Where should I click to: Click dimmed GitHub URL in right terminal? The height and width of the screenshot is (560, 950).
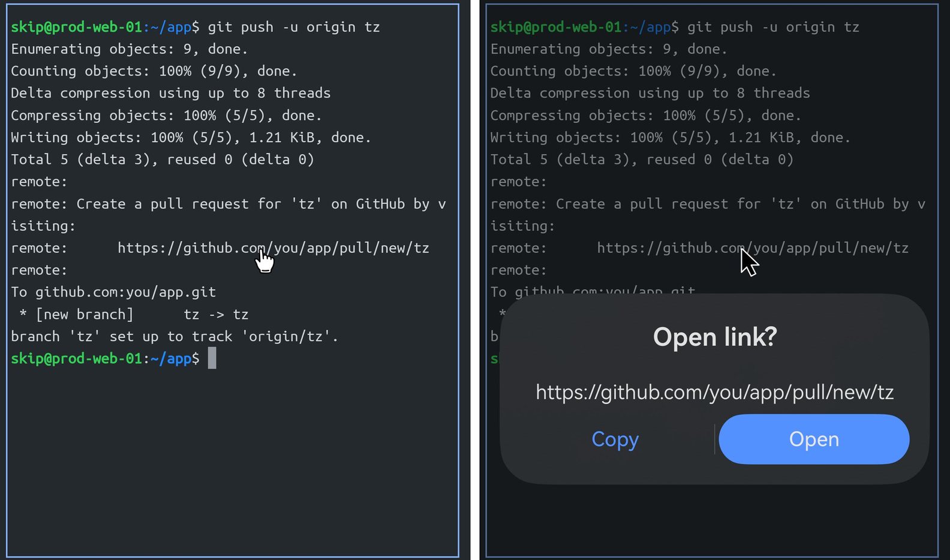(753, 248)
